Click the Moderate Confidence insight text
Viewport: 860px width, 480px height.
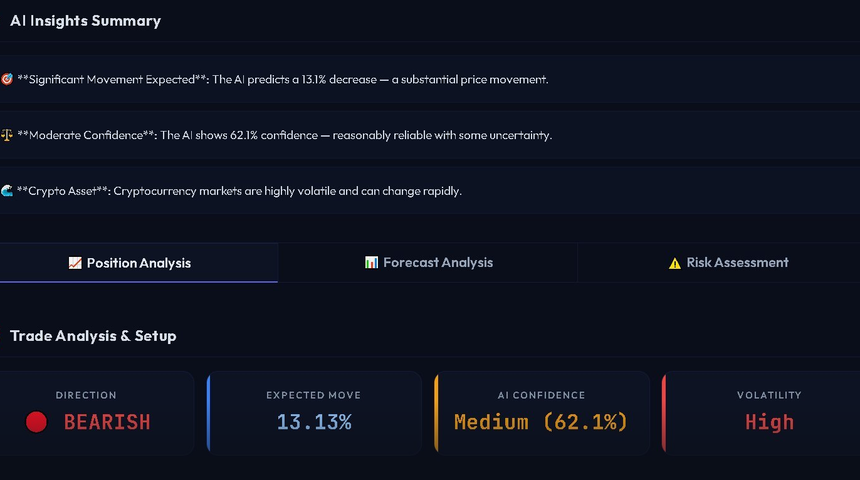[x=285, y=135]
